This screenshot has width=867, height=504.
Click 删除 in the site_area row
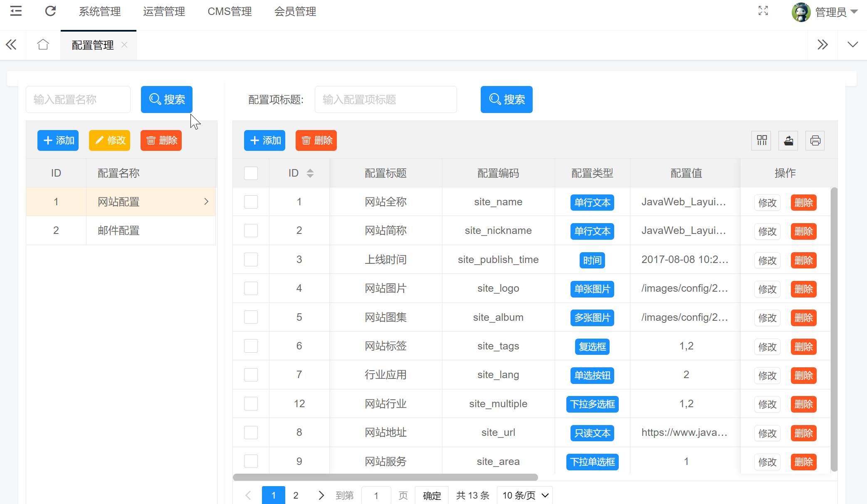803,462
